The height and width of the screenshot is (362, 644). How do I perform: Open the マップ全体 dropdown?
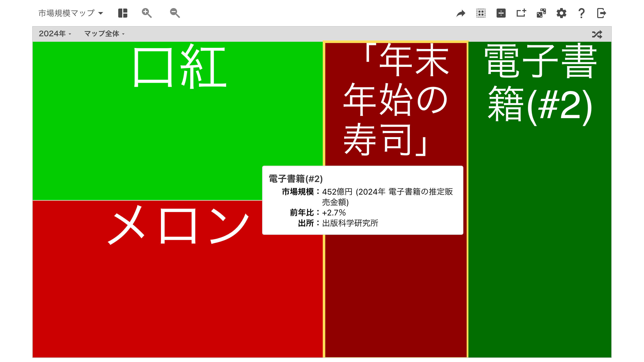(x=104, y=34)
